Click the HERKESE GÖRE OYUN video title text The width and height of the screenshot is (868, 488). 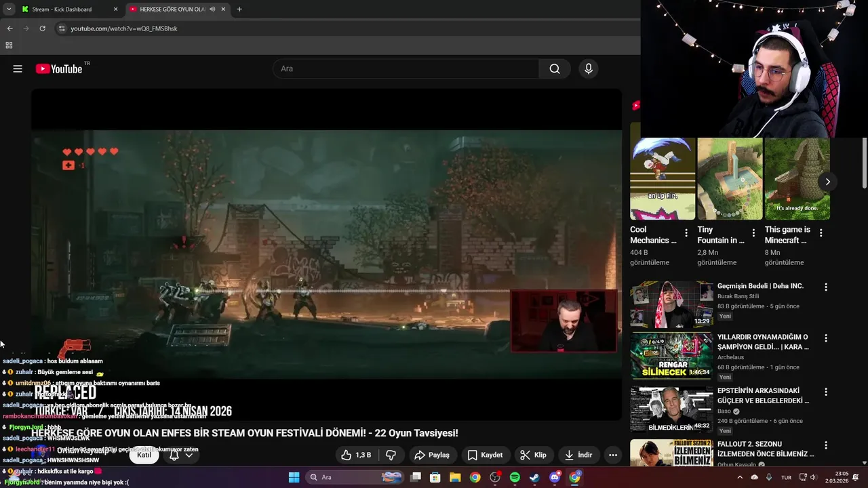click(245, 432)
